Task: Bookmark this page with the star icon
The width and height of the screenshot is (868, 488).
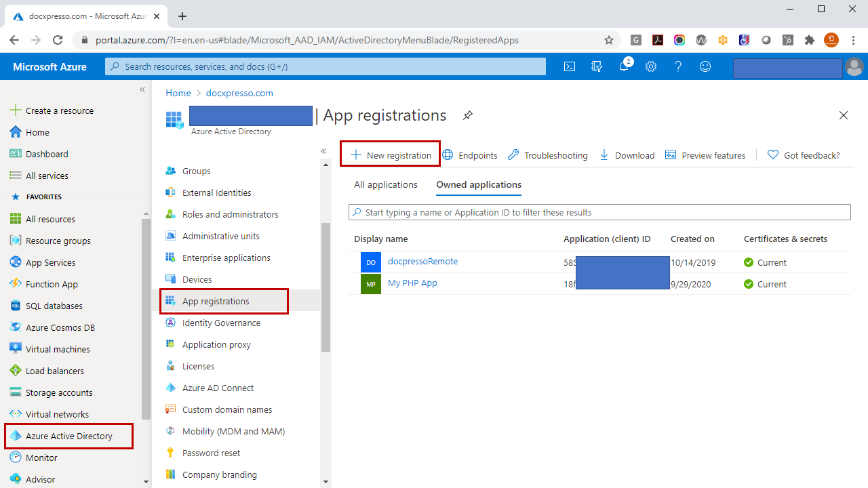Action: click(x=609, y=40)
